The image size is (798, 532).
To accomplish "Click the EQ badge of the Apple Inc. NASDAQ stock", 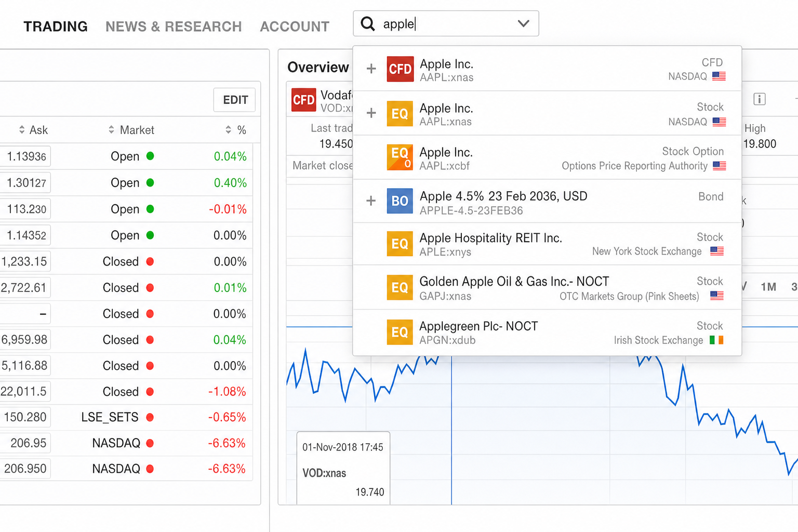I will [x=400, y=114].
